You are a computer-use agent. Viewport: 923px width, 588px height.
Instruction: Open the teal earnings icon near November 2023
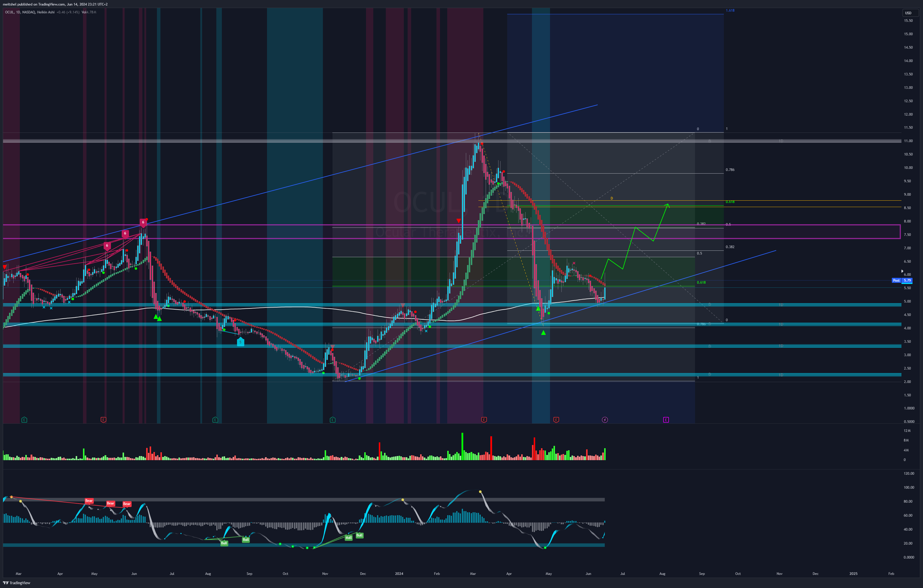click(332, 420)
